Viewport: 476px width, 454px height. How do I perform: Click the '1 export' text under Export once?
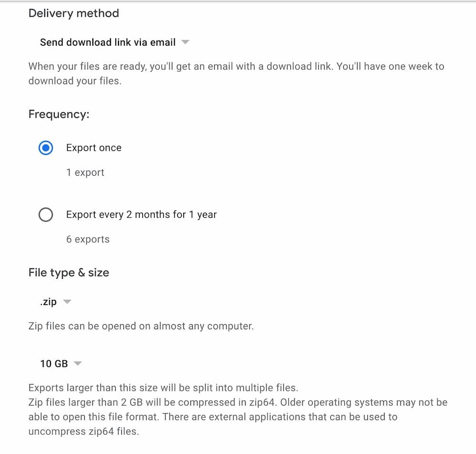[85, 172]
